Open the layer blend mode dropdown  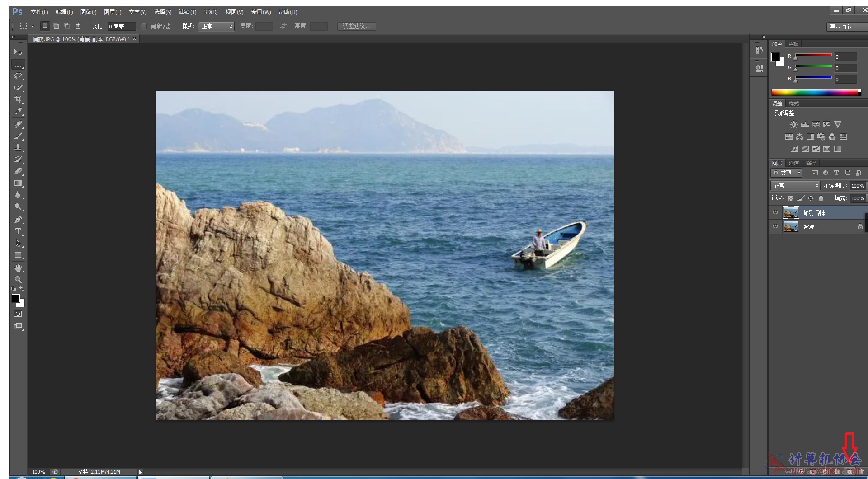795,186
